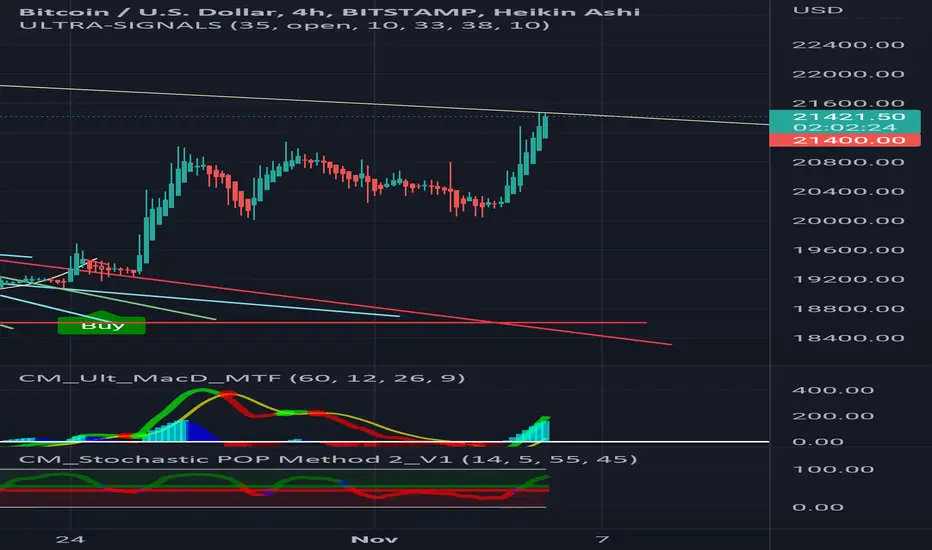Click the 21600.00 price axis label
The height and width of the screenshot is (550, 932).
[849, 103]
